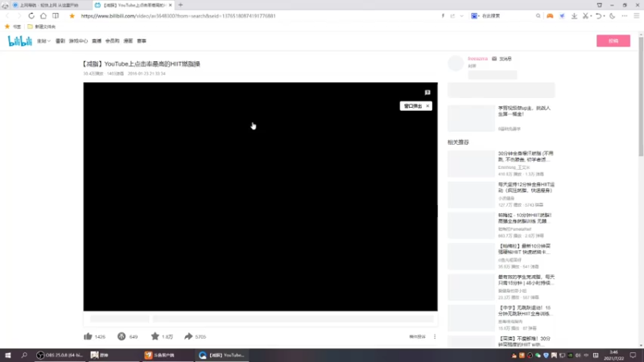Open the downloads icon
Viewport: 644px width, 362px height.
[x=574, y=16]
